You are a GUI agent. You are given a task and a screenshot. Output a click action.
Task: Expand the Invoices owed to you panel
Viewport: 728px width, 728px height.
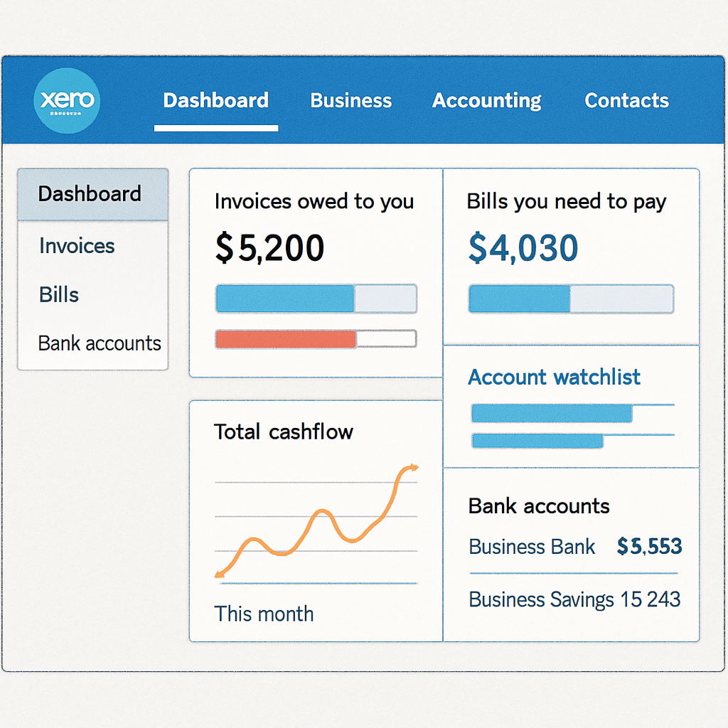click(x=314, y=201)
